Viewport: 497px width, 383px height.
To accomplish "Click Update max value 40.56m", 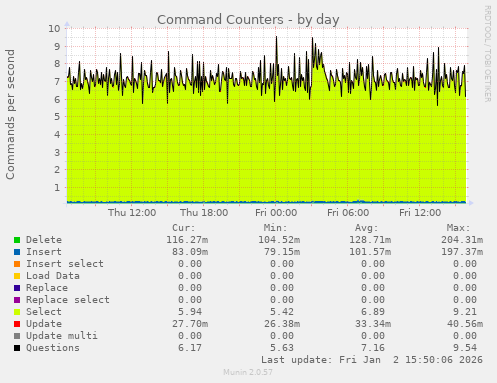I will pyautogui.click(x=465, y=324).
